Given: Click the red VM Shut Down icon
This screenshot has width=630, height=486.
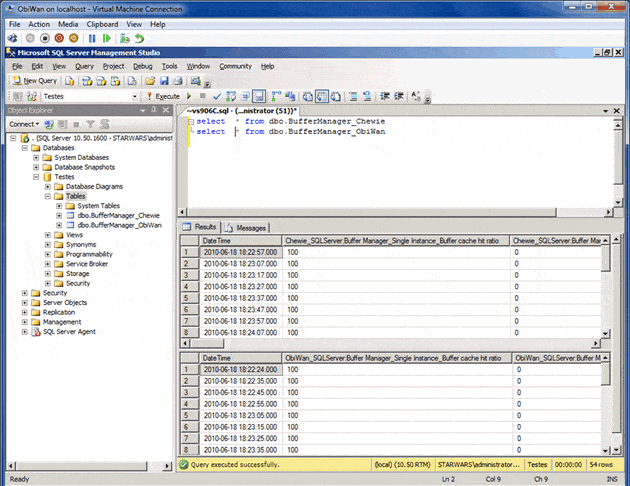Looking at the screenshot, I should coord(59,38).
